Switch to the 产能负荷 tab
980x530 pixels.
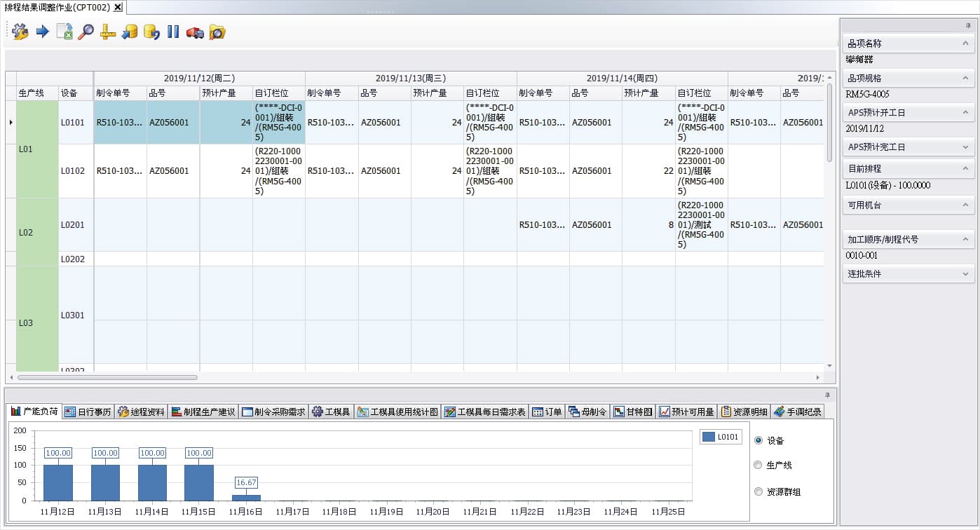click(x=34, y=412)
